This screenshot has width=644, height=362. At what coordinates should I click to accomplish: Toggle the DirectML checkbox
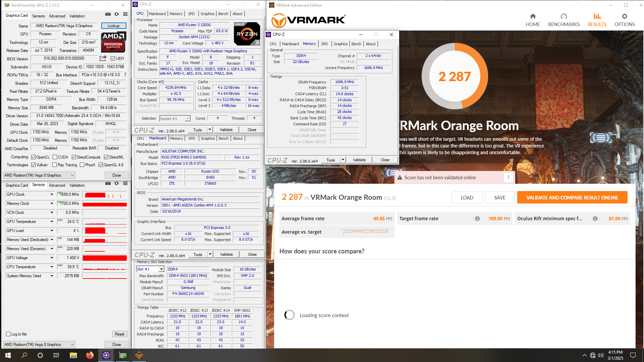point(106,157)
